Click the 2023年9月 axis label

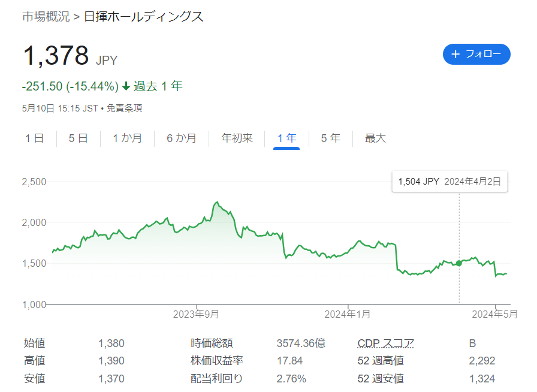pos(196,314)
